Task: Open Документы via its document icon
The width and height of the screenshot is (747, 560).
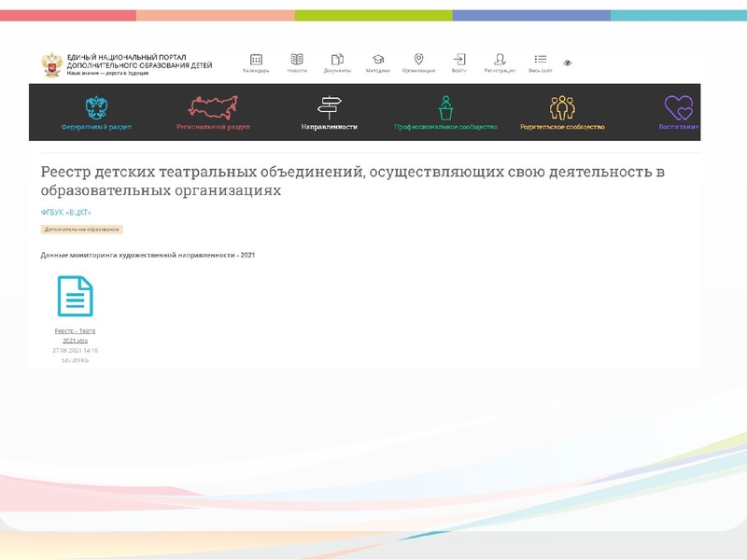Action: (x=335, y=60)
